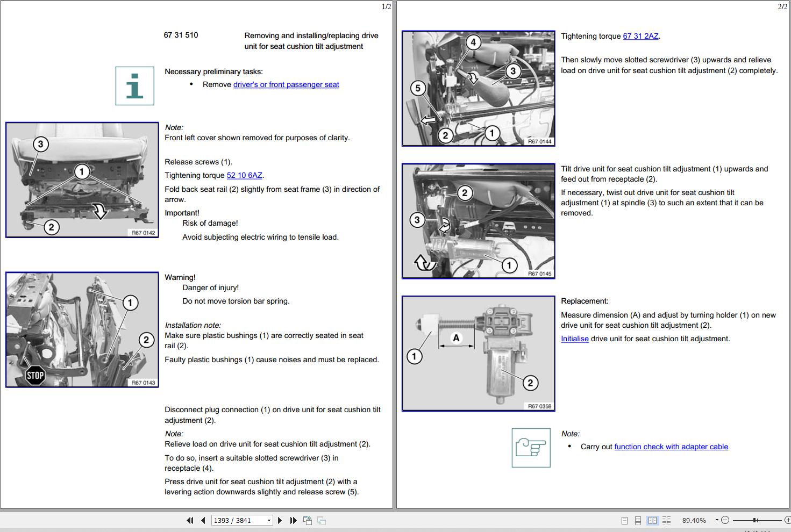791x532 pixels.
Task: Follow the 67 31 2AZ torque link
Action: click(640, 36)
